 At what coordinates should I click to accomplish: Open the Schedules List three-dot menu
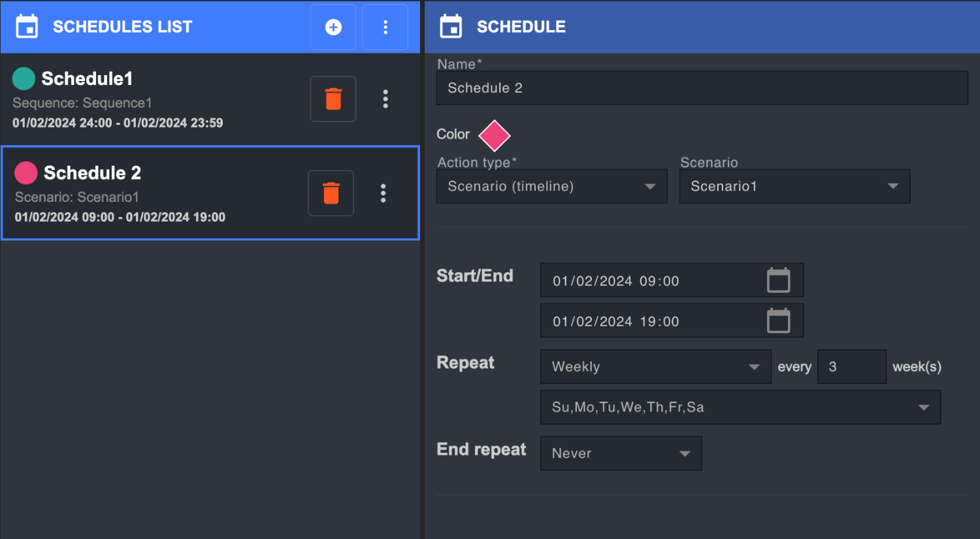point(385,27)
